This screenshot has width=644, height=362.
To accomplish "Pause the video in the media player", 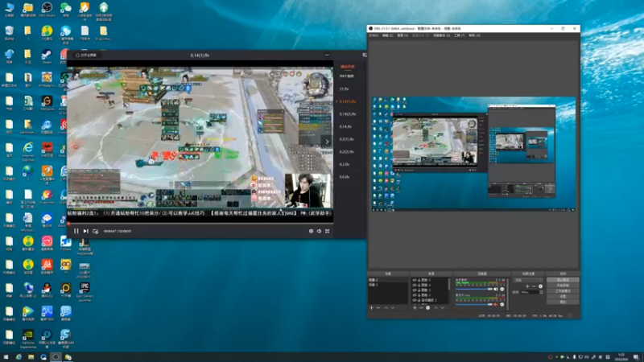I will pos(76,232).
